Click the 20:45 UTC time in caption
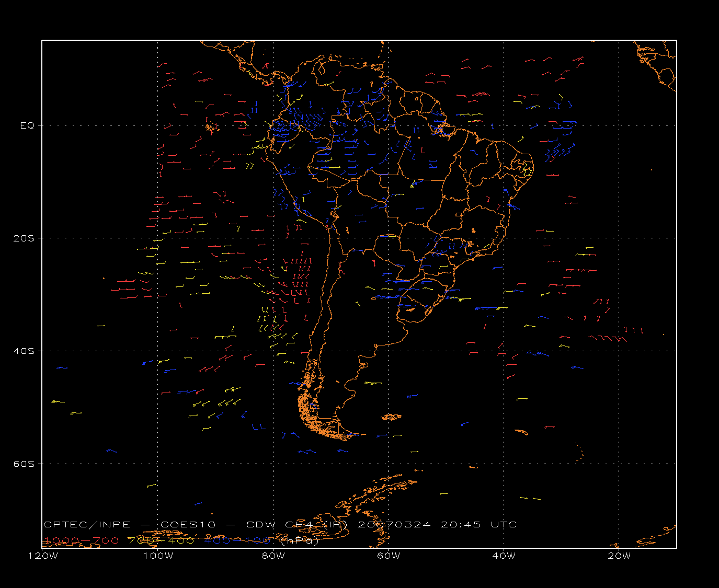 (479, 524)
